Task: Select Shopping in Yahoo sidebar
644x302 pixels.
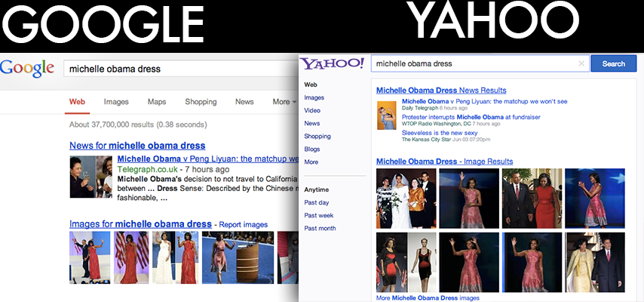Action: tap(317, 136)
